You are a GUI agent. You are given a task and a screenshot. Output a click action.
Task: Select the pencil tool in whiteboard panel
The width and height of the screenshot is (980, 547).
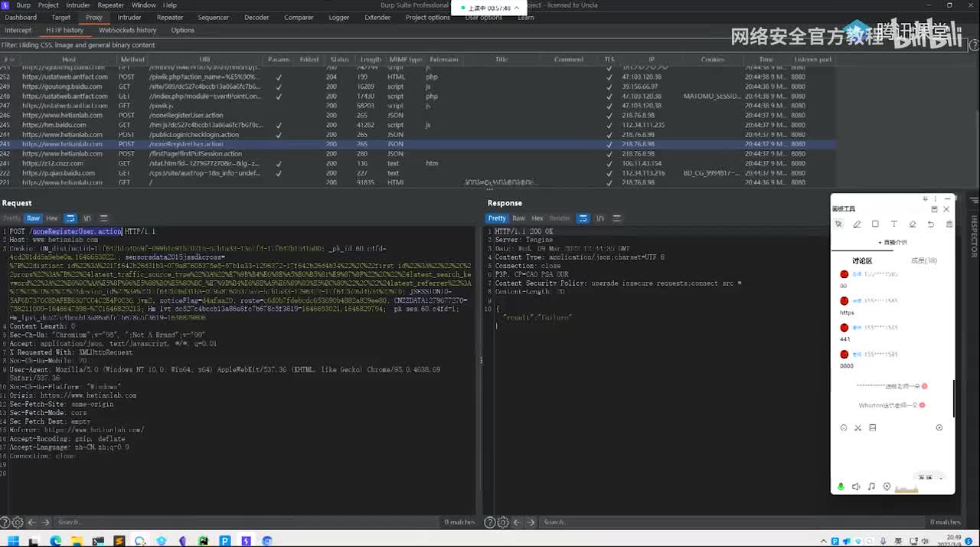click(x=857, y=224)
